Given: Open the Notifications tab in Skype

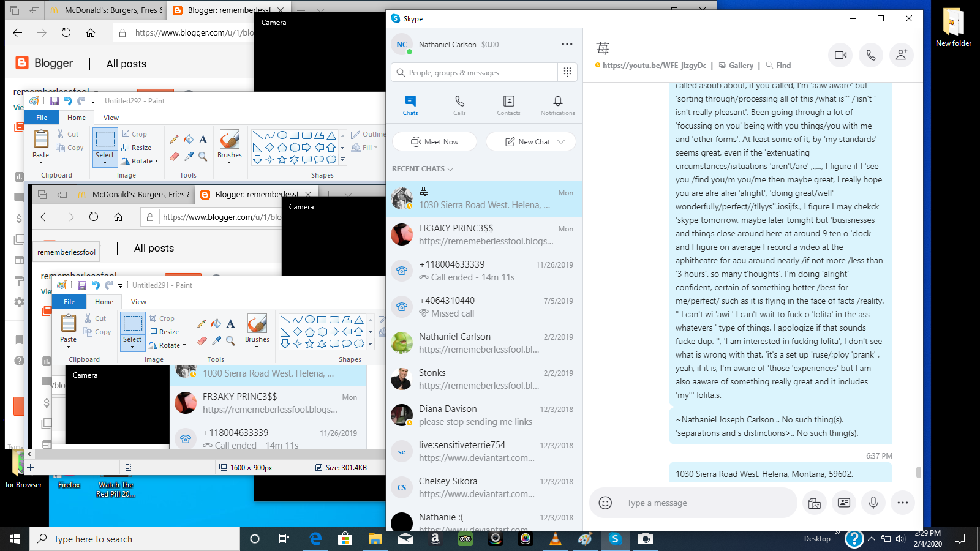Looking at the screenshot, I should 558,105.
